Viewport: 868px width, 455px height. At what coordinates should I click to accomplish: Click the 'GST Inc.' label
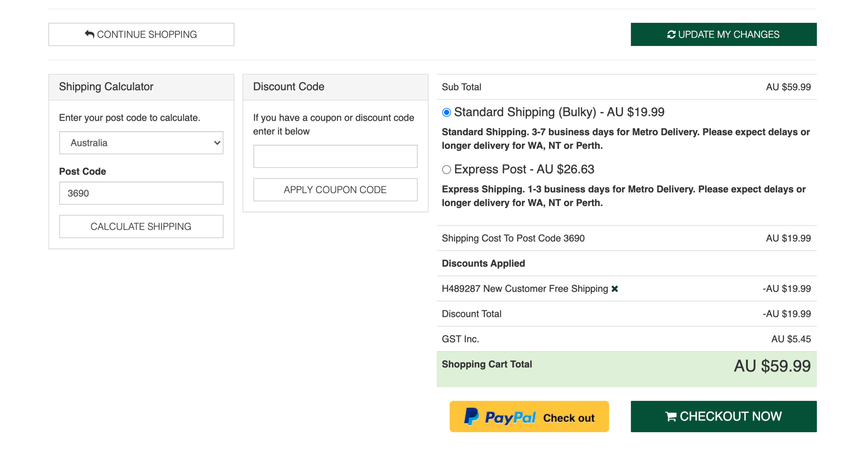pyautogui.click(x=460, y=339)
